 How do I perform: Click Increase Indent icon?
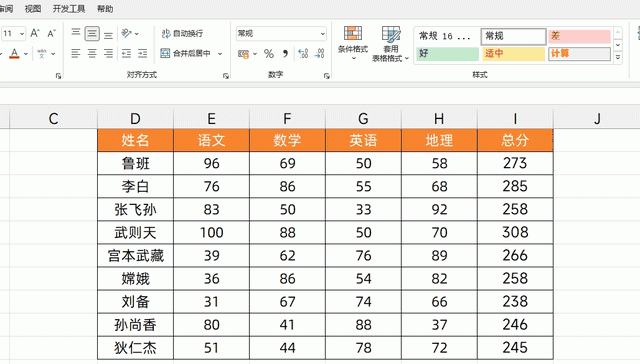point(142,53)
